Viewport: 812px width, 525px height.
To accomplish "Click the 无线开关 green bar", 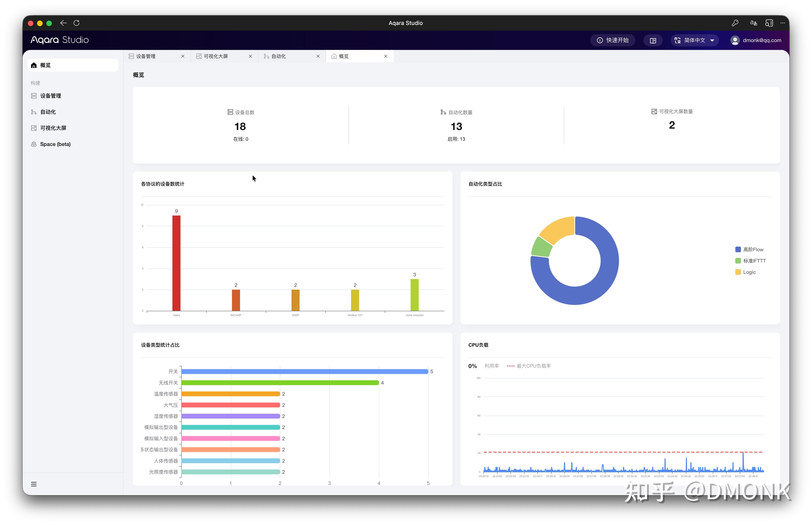I will (x=280, y=383).
